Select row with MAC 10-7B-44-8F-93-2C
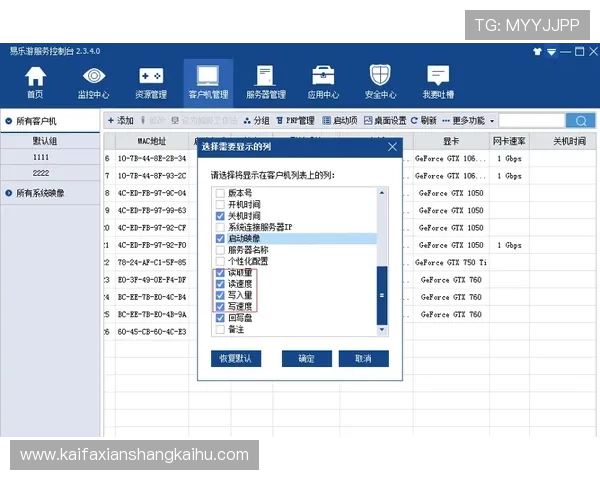 click(x=152, y=176)
